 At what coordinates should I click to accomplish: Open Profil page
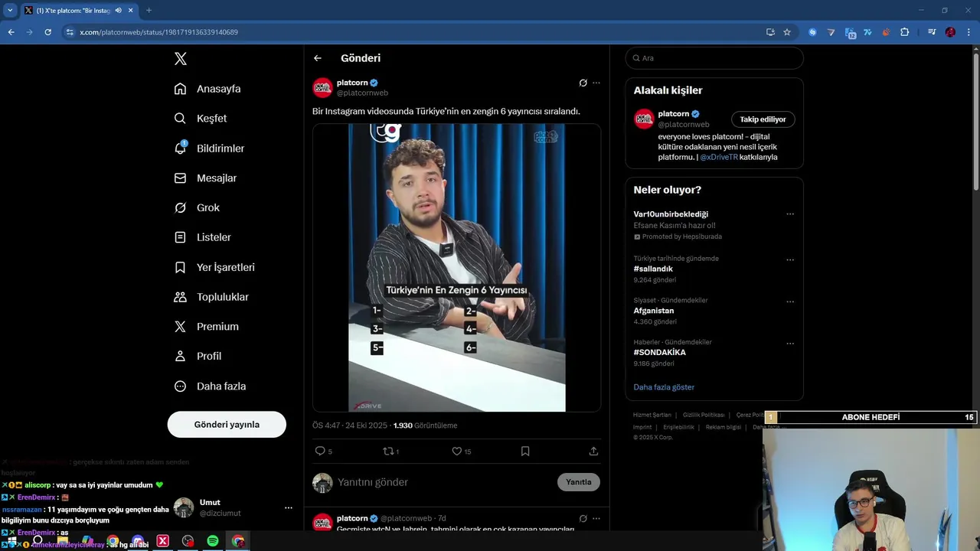point(198,357)
